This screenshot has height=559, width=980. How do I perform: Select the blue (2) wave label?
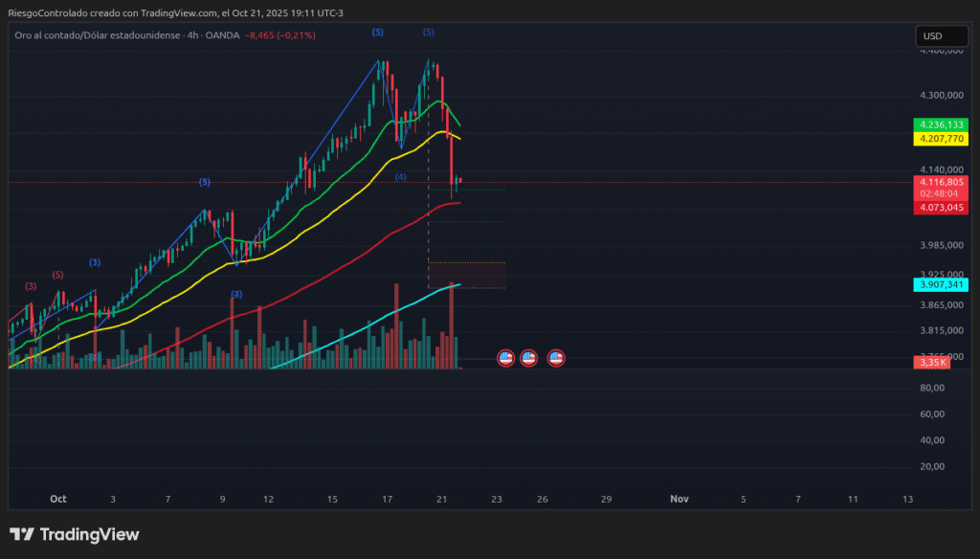pos(236,294)
